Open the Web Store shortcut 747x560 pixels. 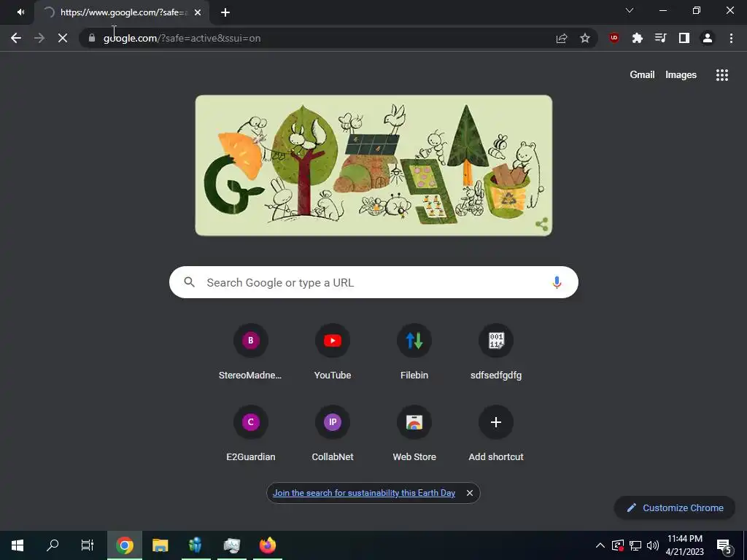(x=414, y=432)
